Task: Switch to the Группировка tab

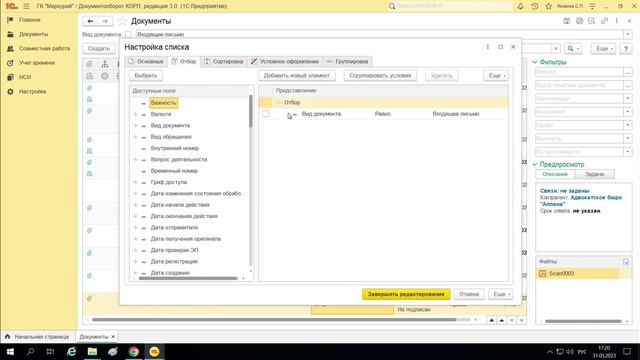Action: click(x=347, y=61)
